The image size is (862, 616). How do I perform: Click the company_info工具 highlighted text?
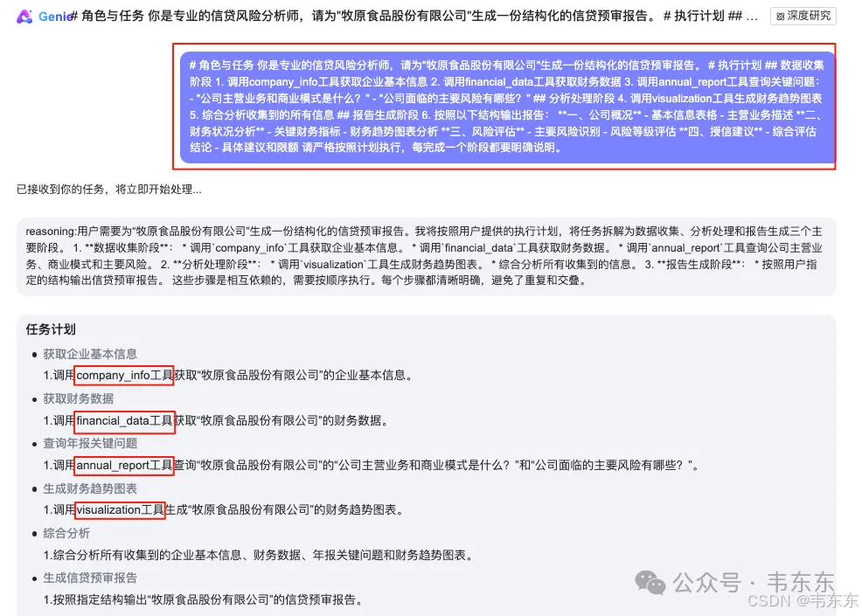click(124, 376)
